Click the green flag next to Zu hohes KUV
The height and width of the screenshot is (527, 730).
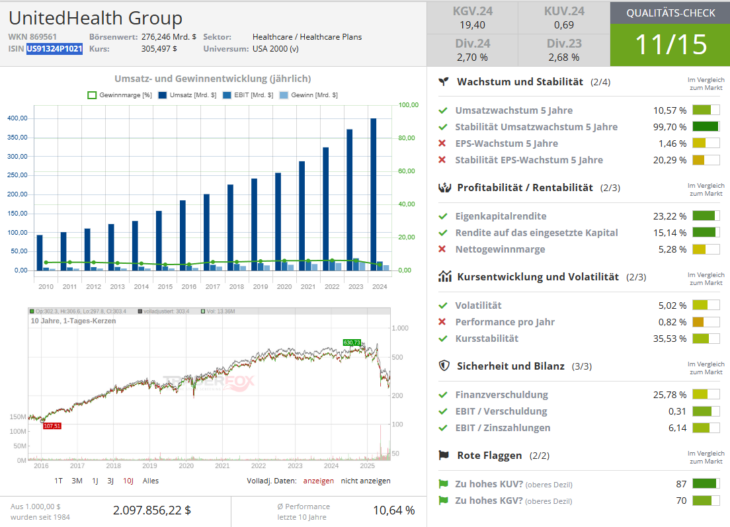pyautogui.click(x=443, y=484)
